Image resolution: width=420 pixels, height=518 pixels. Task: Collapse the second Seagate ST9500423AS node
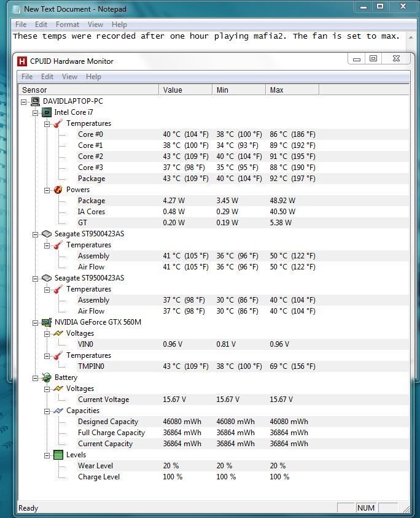tap(36, 279)
